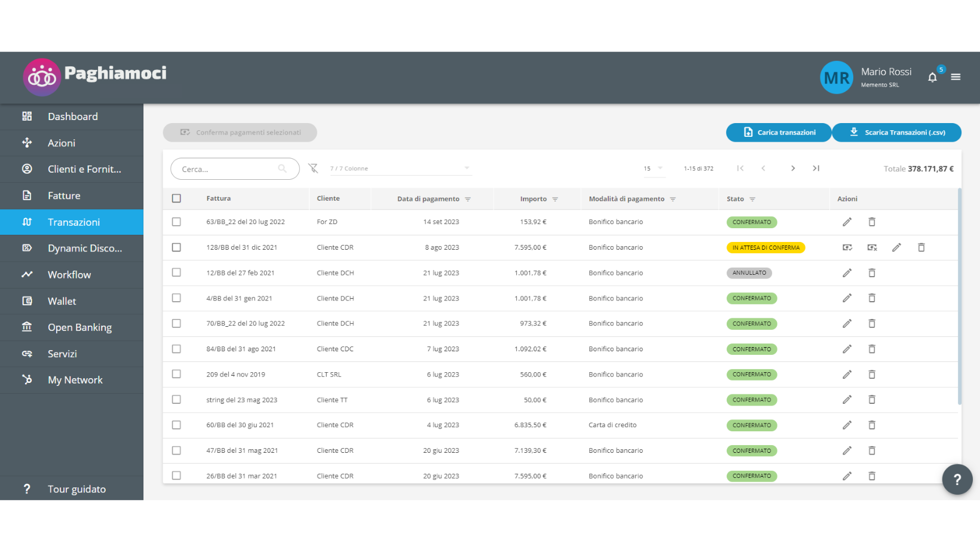Edit the 63/BB_22 transaction with pencil icon
This screenshot has height=552, width=980.
tap(847, 222)
